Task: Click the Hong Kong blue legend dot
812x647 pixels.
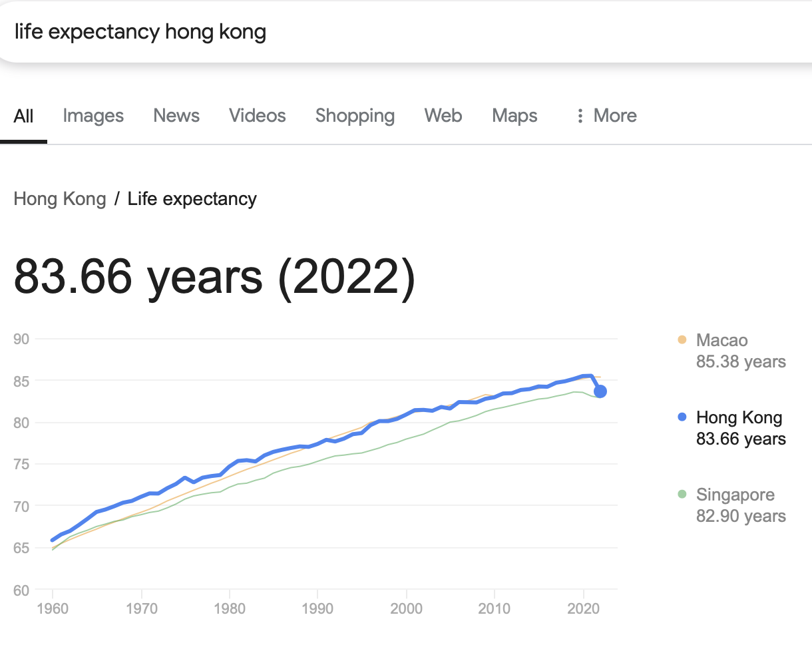Action: pos(682,417)
